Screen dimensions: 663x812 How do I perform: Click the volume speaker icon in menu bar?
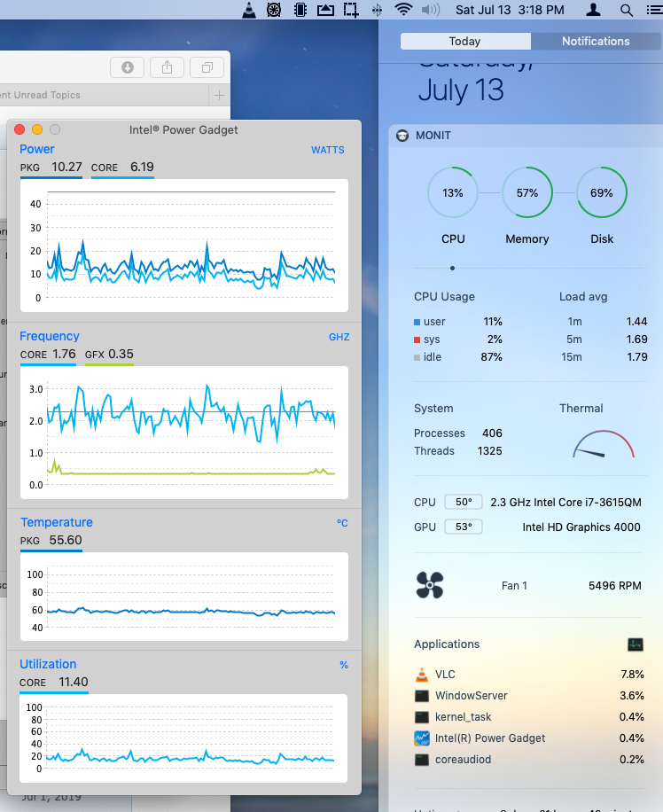(431, 10)
